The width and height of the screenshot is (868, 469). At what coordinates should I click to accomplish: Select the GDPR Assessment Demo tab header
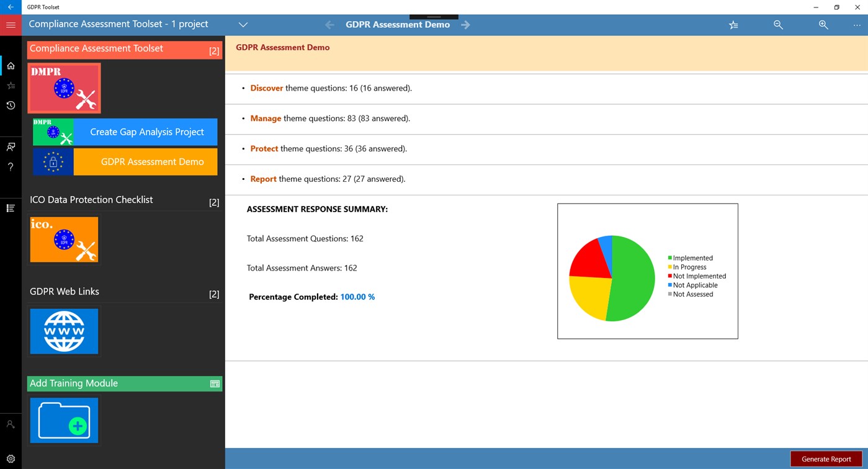point(398,25)
